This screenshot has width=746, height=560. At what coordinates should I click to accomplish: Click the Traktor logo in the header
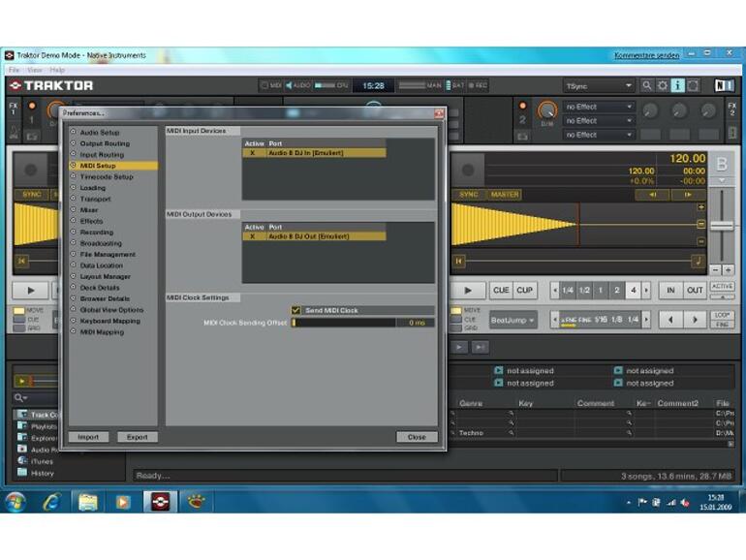point(51,85)
